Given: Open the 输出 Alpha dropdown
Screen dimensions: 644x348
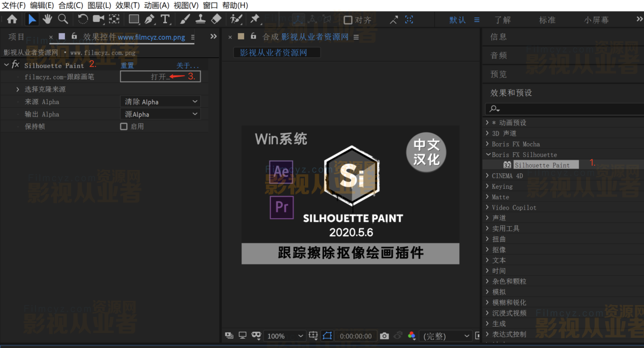Looking at the screenshot, I should 160,114.
